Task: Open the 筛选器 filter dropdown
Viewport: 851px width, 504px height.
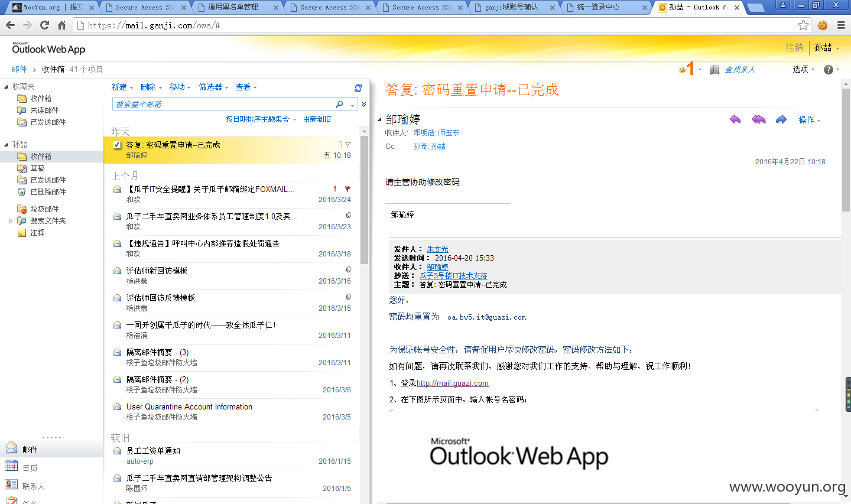Action: (x=213, y=87)
